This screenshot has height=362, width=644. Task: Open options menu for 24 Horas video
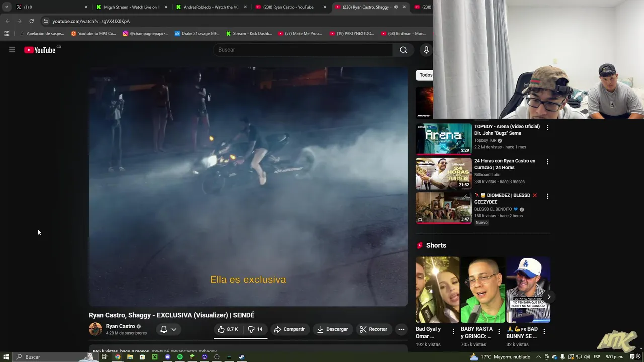pyautogui.click(x=547, y=162)
